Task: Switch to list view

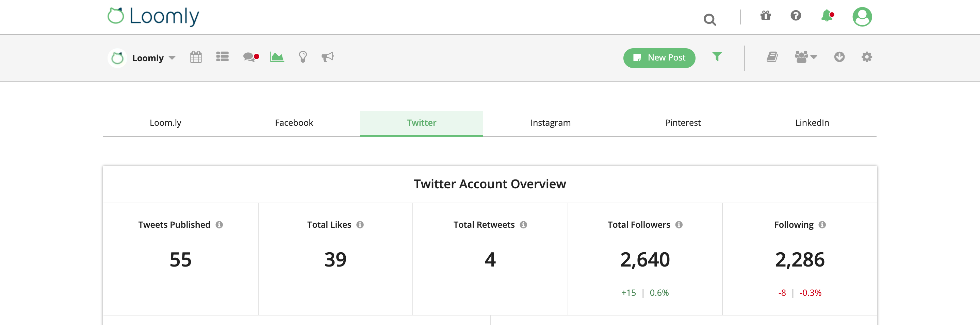Action: [223, 57]
